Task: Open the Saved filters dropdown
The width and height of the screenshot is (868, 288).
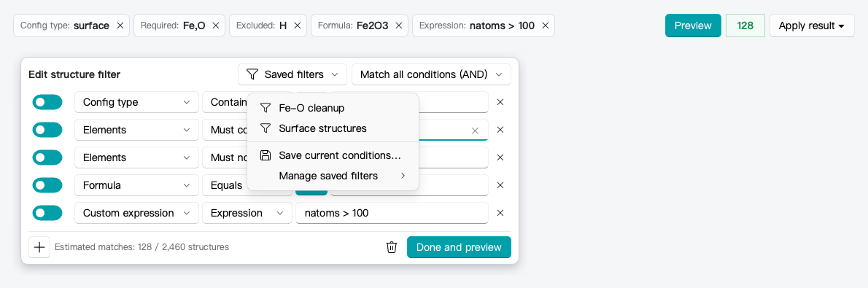Action: [x=292, y=74]
